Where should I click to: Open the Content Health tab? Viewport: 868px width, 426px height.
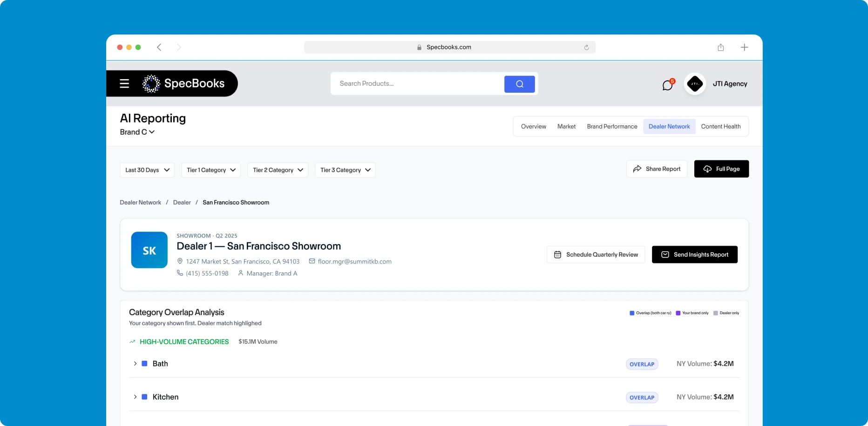click(721, 127)
